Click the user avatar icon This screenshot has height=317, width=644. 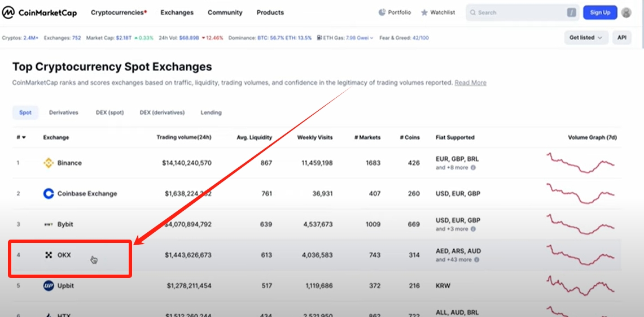click(x=627, y=12)
